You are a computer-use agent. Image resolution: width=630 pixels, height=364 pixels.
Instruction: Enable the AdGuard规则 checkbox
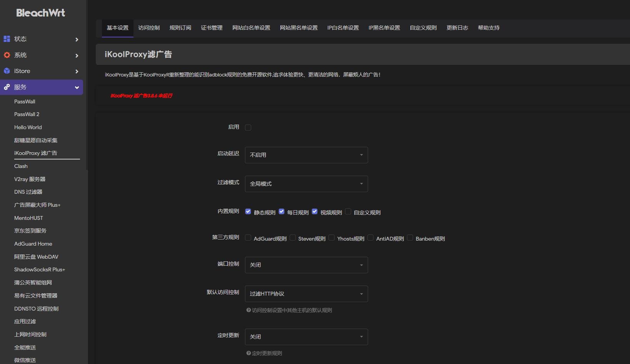[248, 238]
